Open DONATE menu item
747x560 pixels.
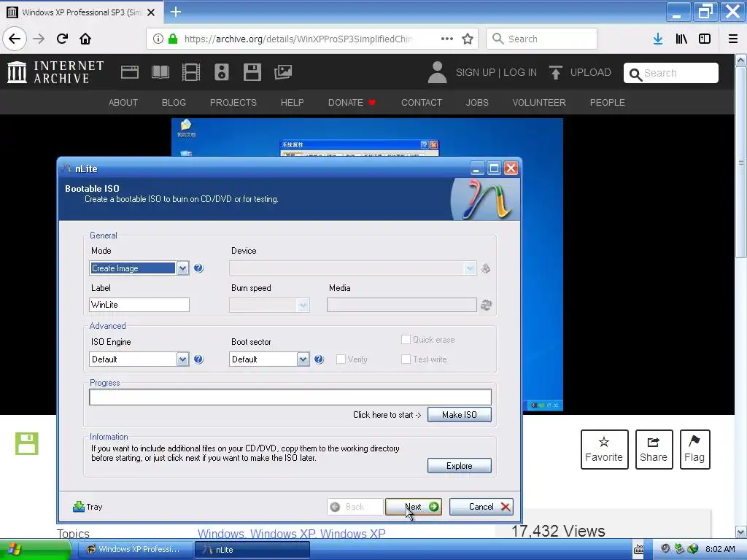352,102
